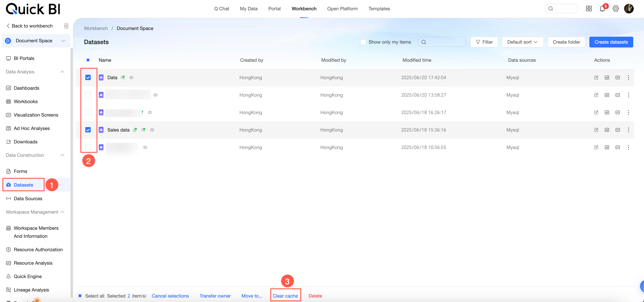The height and width of the screenshot is (302, 644).
Task: Click the Clear cache link
Action: [285, 296]
